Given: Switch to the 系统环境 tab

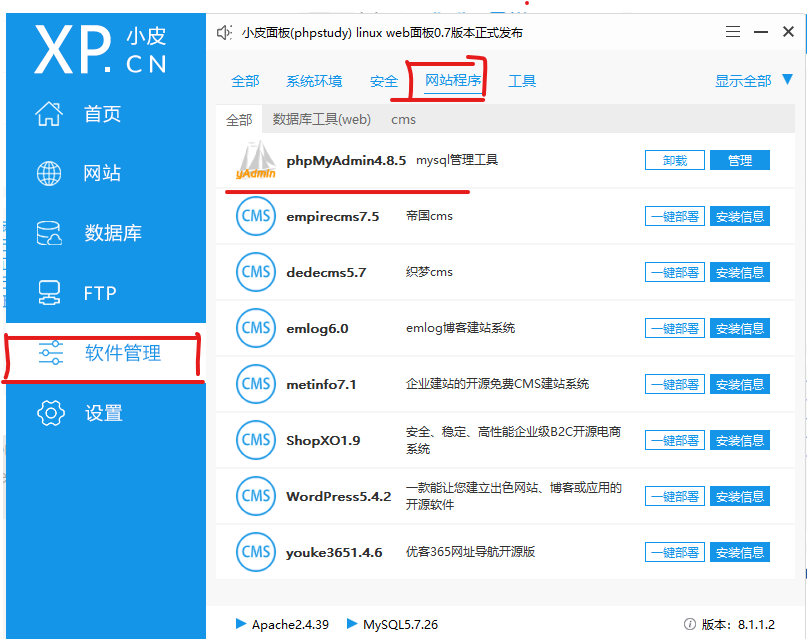Looking at the screenshot, I should pos(314,81).
